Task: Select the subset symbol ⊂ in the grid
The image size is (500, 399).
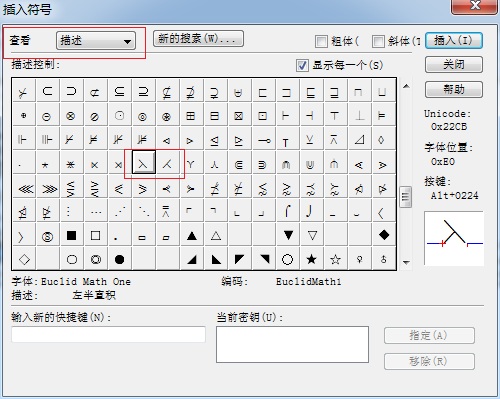Action: click(x=48, y=91)
